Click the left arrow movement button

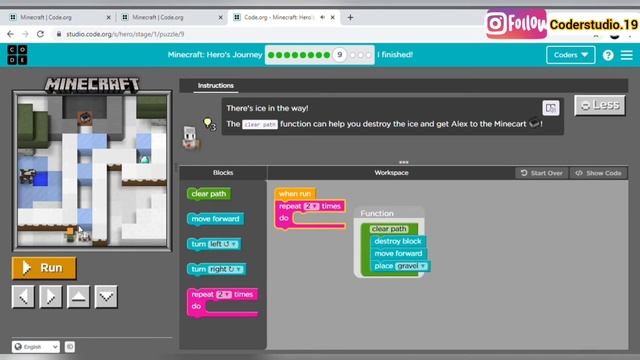(x=23, y=296)
